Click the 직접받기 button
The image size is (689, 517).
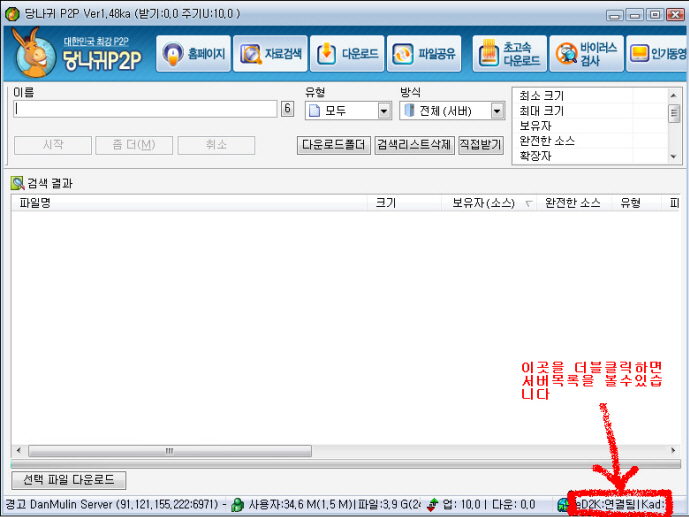pos(481,145)
